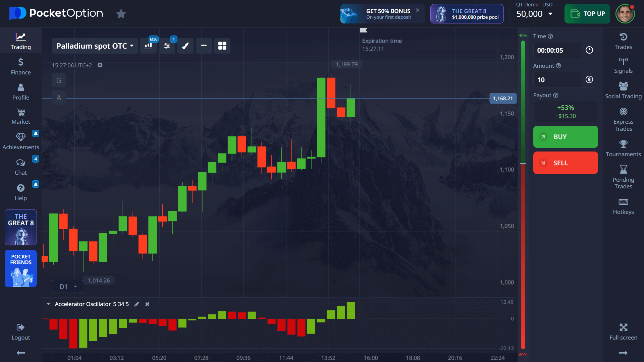This screenshot has width=644, height=362.
Task: Expand the D1 timeframe selector
Action: pos(68,287)
